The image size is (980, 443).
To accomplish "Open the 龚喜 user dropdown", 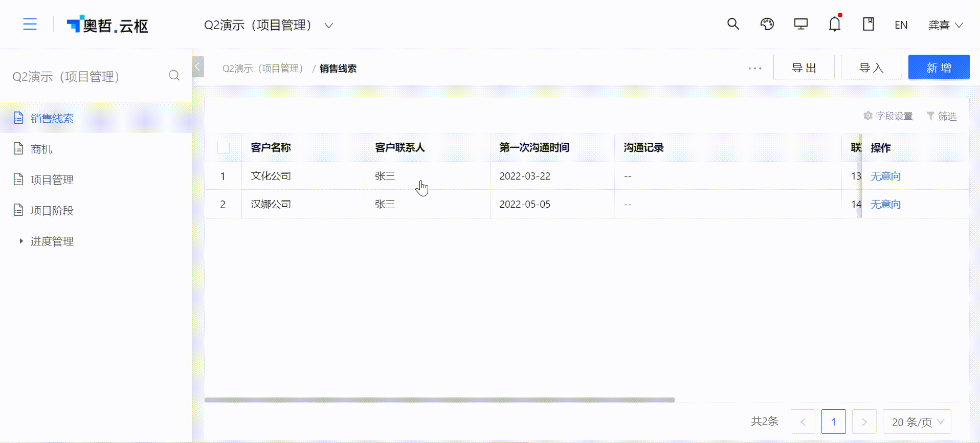I will 945,25.
